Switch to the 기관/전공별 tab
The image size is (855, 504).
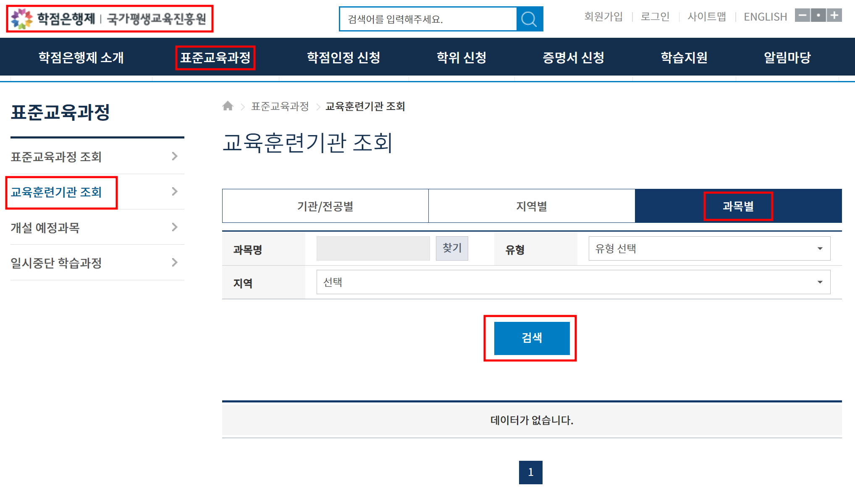[x=325, y=206]
